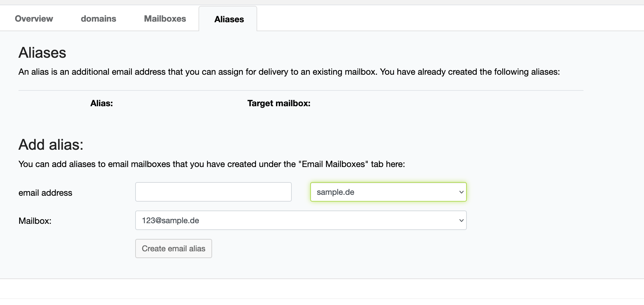Image resolution: width=644 pixels, height=305 pixels.
Task: Click the chevron arrow of Mailbox selector
Action: pos(461,220)
